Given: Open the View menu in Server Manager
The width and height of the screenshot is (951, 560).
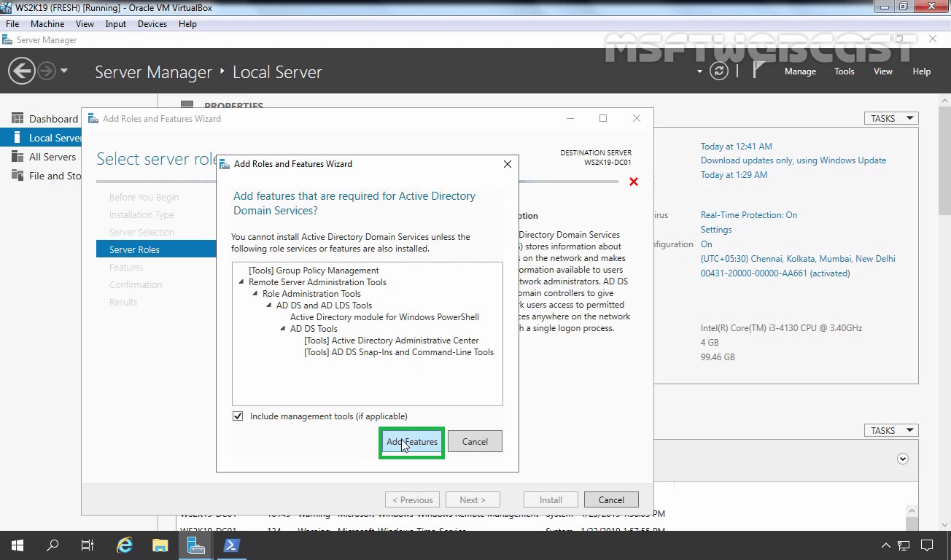Looking at the screenshot, I should tap(883, 71).
